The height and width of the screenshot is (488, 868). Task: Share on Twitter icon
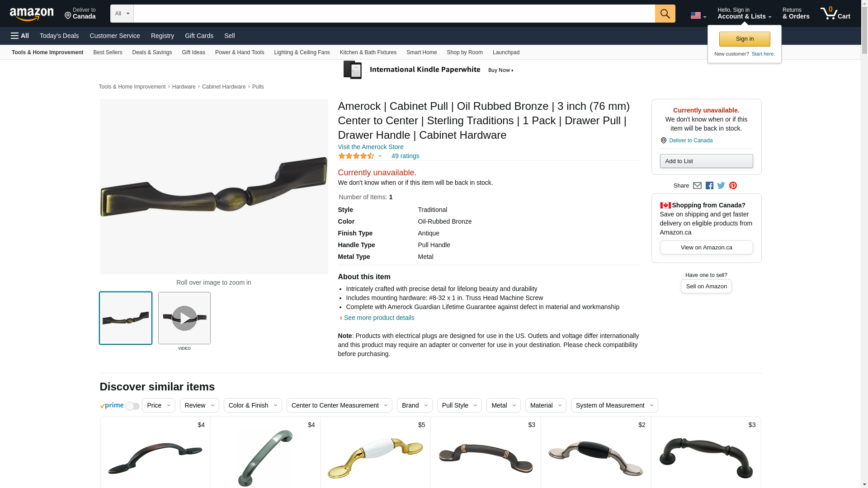coord(721,186)
